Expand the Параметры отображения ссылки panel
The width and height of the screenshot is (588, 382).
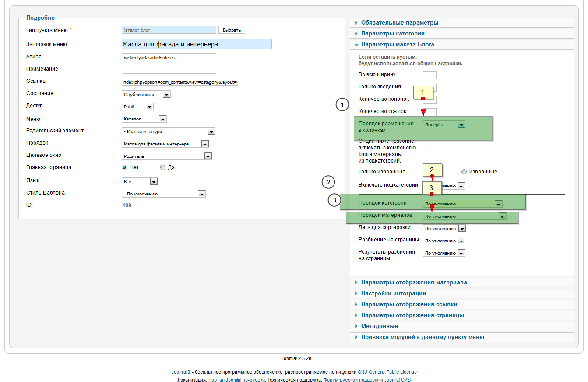point(461,304)
